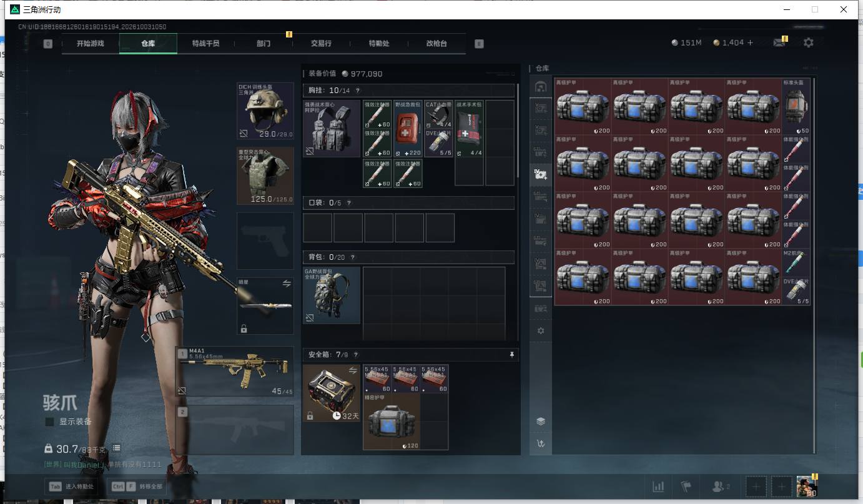Toggle the 显示装备 checkbox

click(49, 422)
